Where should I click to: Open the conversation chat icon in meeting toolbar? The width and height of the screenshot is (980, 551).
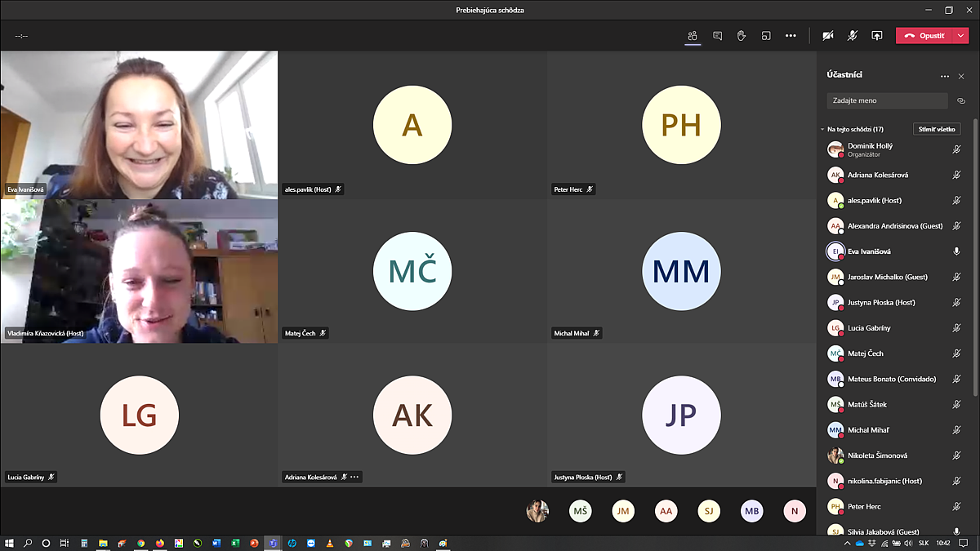click(717, 36)
